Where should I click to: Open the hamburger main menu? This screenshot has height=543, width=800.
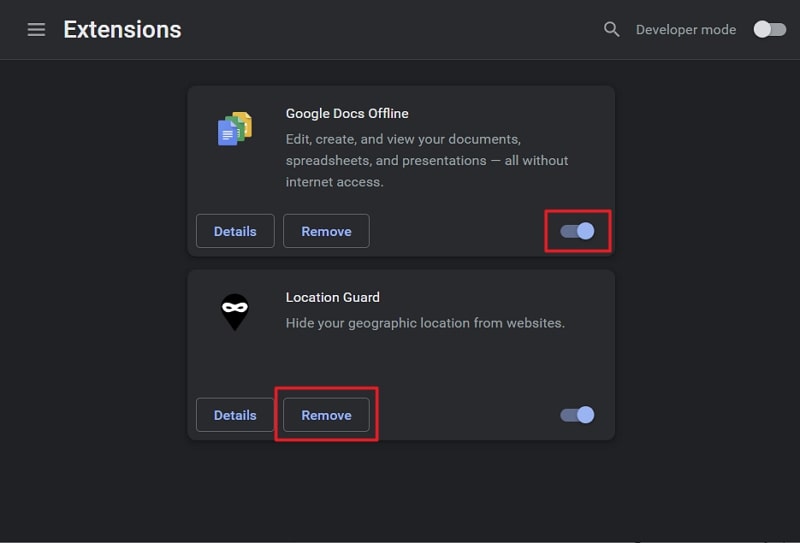36,30
